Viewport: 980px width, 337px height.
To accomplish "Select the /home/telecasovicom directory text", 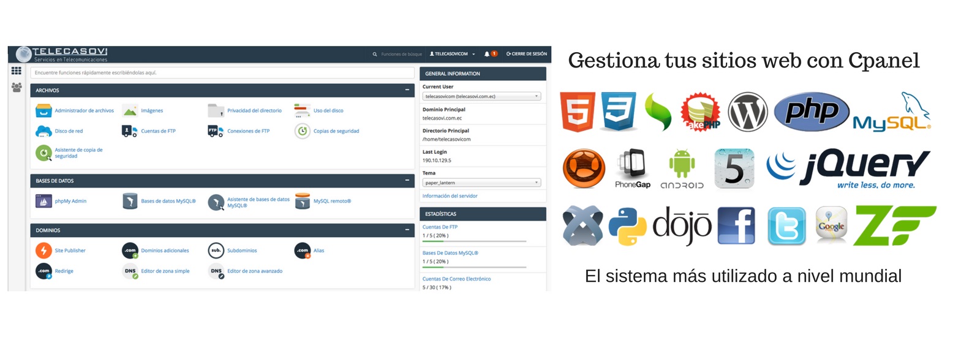I will [447, 139].
